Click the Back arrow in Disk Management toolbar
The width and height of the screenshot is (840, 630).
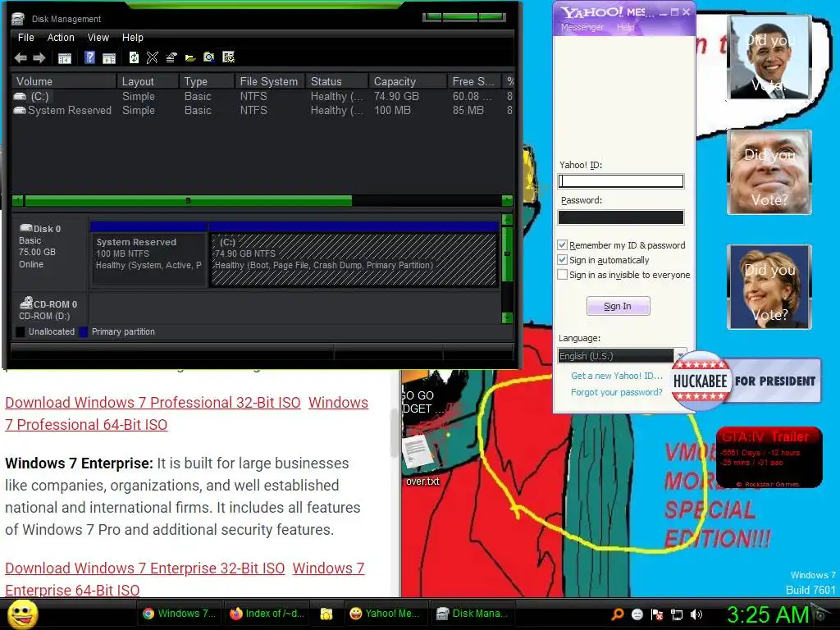click(x=21, y=58)
